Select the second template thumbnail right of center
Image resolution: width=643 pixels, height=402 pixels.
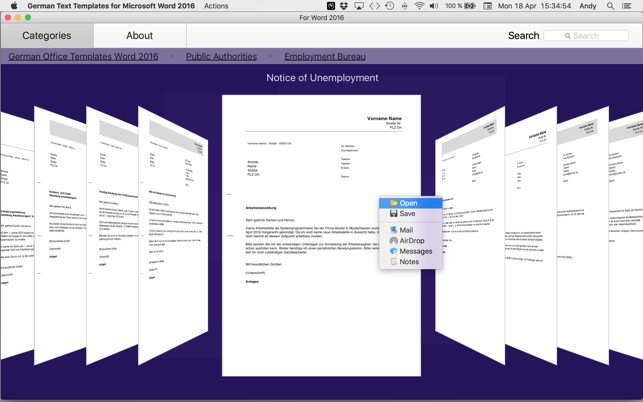point(531,235)
